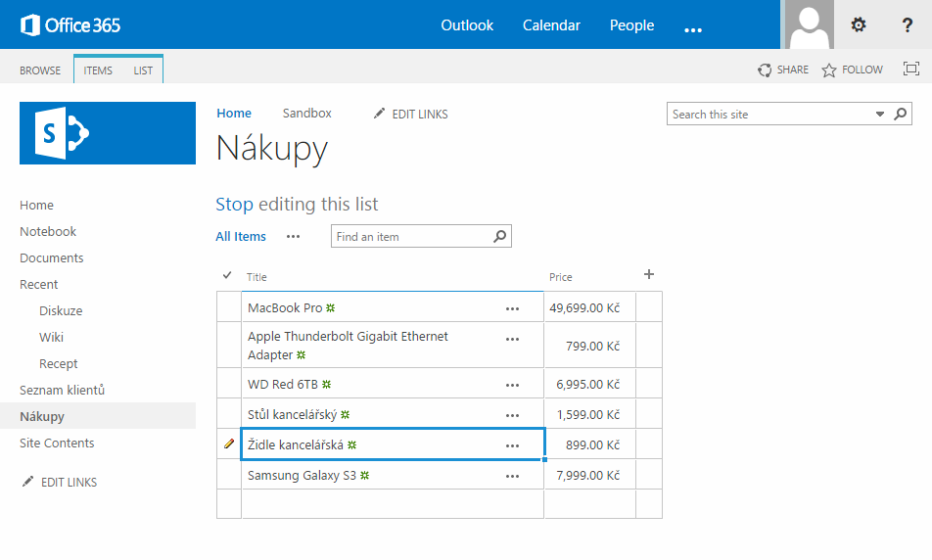This screenshot has height=560, width=932.
Task: Sort by the Title column header
Action: pos(256,277)
